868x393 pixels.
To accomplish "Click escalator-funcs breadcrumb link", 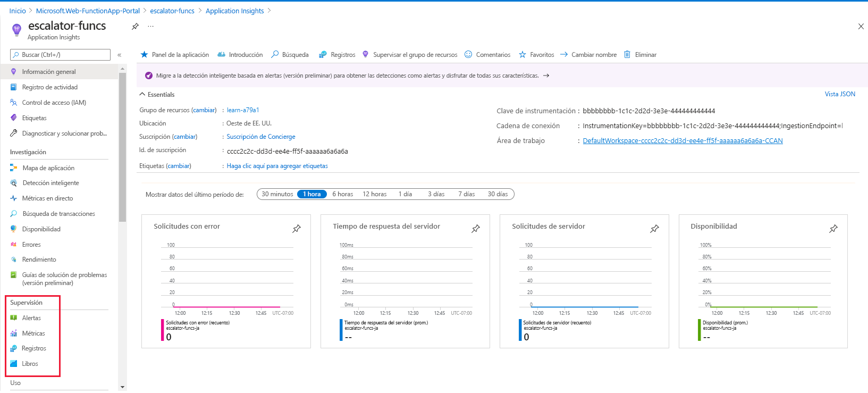I will tap(172, 11).
